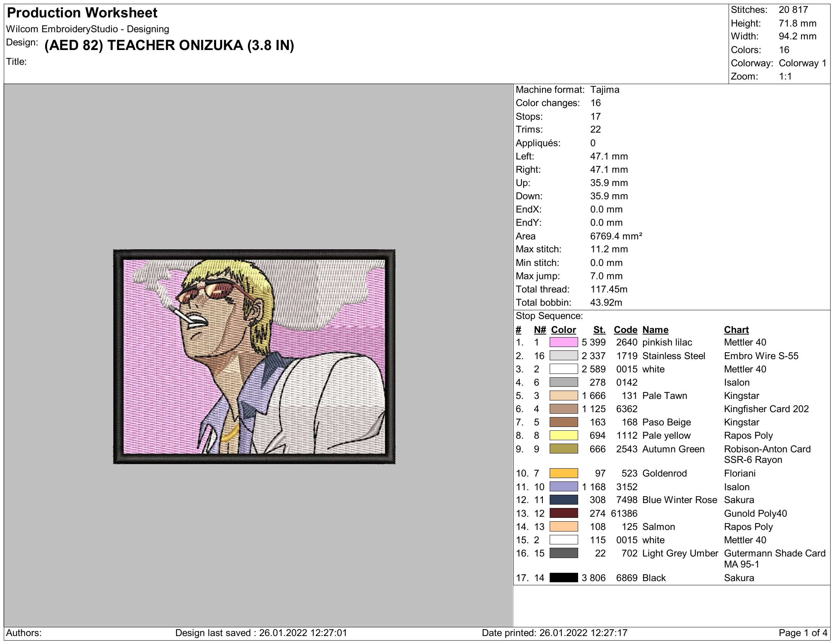Click the Chart column header
Viewport: 834px width, 644px height.
(736, 330)
